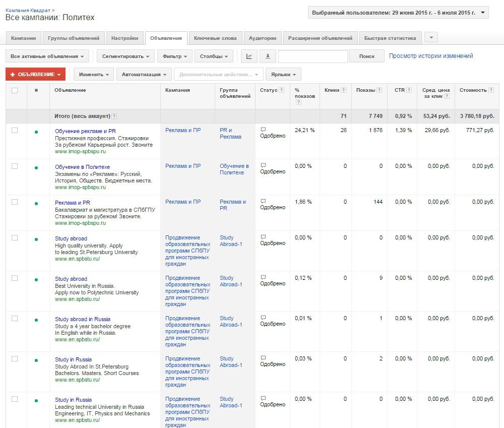This screenshot has height=428, width=504.
Task: Click speech bubble icon in Реклама и PR row
Action: [263, 201]
